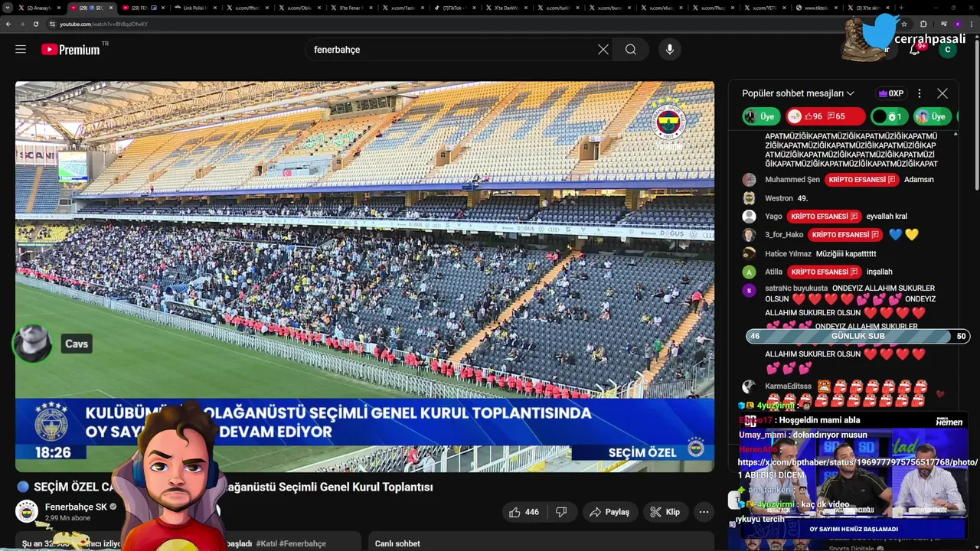Viewport: 980px width, 551px height.
Task: Clear the 'fenerbahçe' search text with X
Action: click(603, 50)
